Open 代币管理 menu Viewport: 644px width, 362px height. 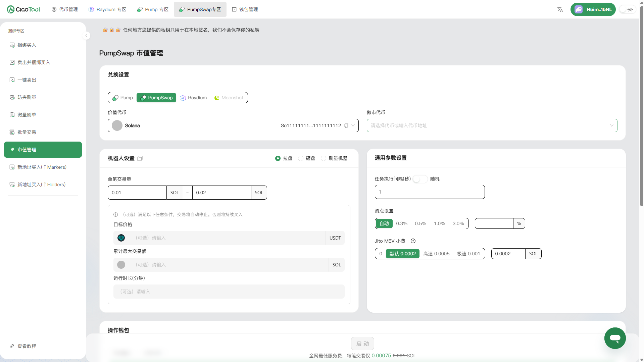(65, 9)
